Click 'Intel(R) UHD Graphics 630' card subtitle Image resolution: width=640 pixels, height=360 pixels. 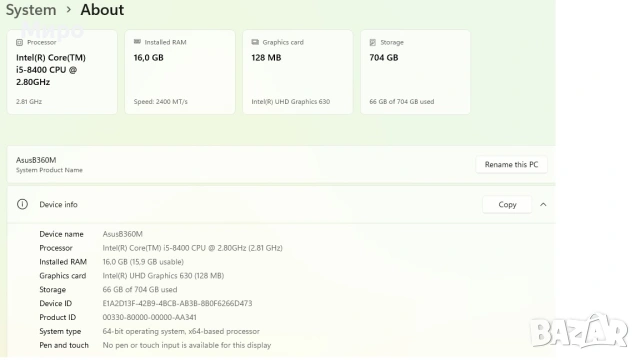(x=291, y=102)
